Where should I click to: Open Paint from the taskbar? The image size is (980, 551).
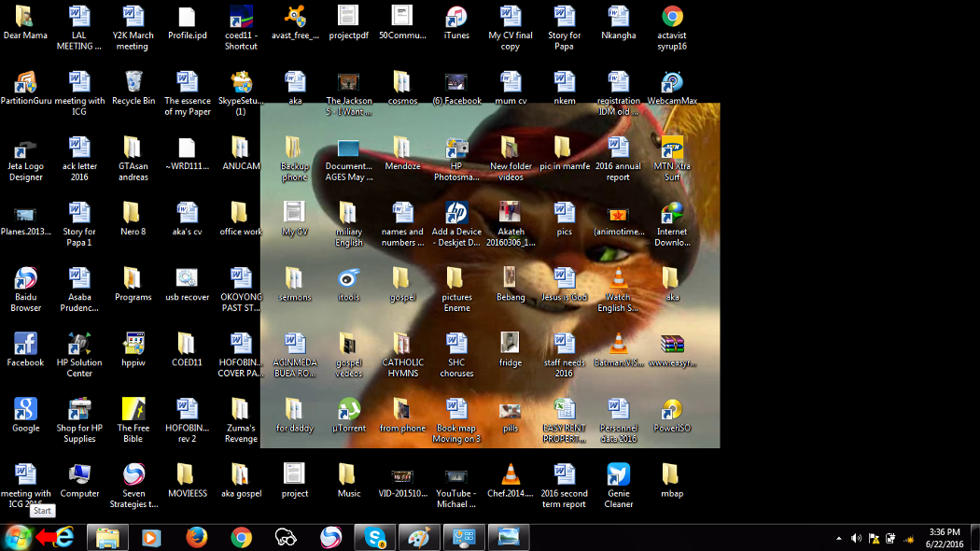(x=419, y=537)
